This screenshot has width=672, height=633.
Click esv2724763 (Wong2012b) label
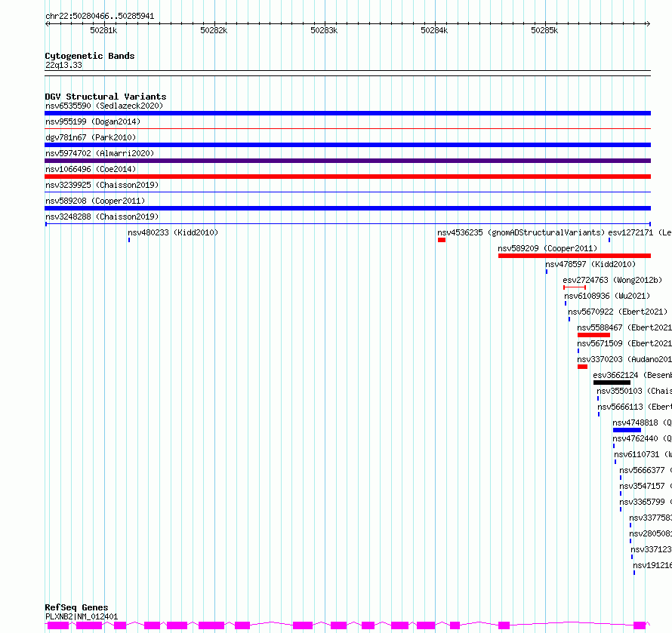612,280
